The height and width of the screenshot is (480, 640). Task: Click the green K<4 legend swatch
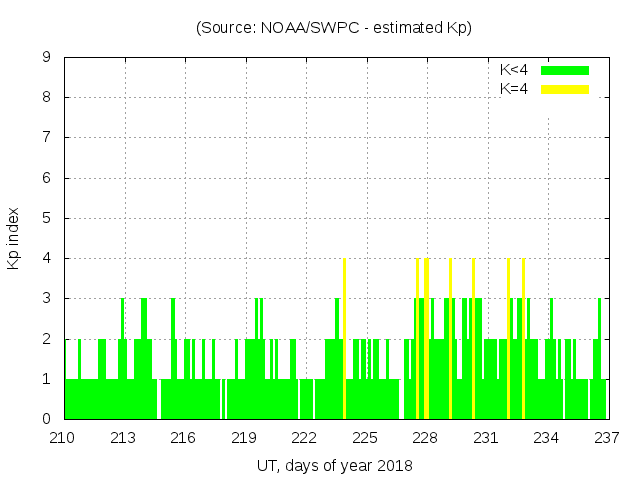coord(565,70)
